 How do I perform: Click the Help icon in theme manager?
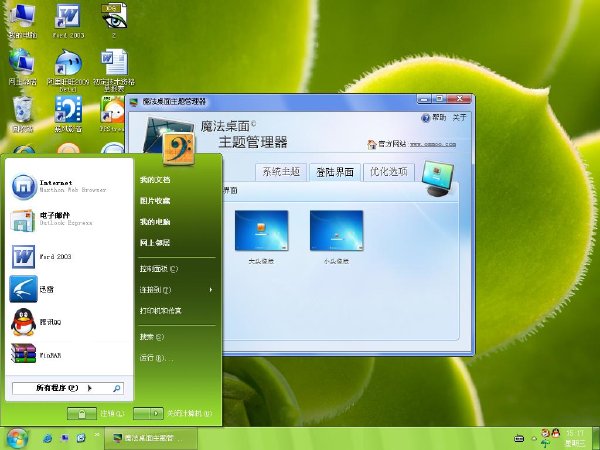coord(426,118)
